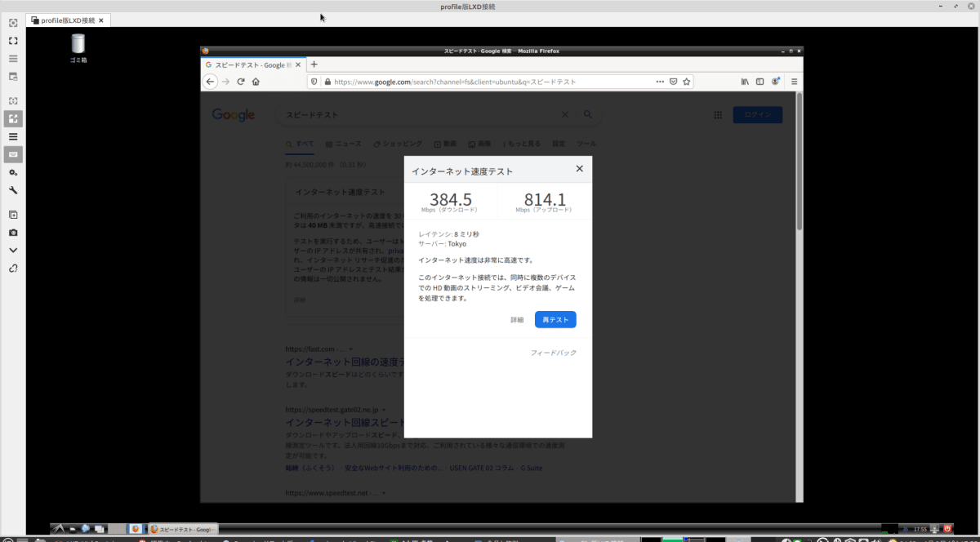Open a new Firefox tab with plus button
The image size is (980, 542).
[314, 64]
